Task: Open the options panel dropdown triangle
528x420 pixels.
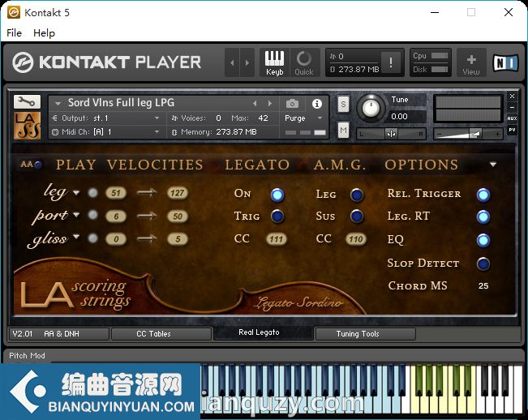Action: (493, 165)
